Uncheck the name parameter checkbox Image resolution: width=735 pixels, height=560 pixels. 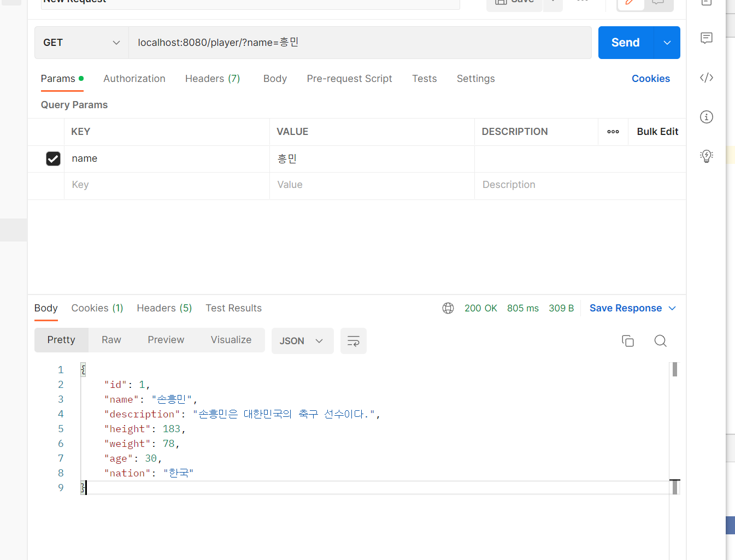[x=53, y=158]
